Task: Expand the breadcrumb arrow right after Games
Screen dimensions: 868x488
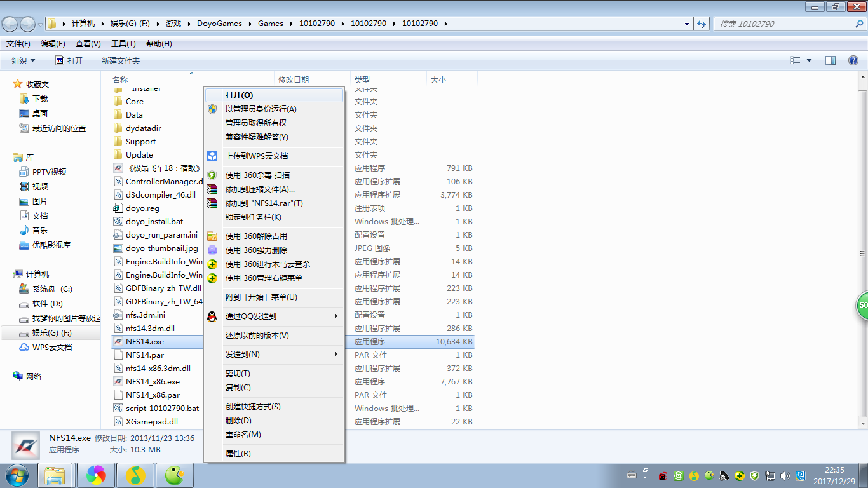Action: tap(290, 24)
